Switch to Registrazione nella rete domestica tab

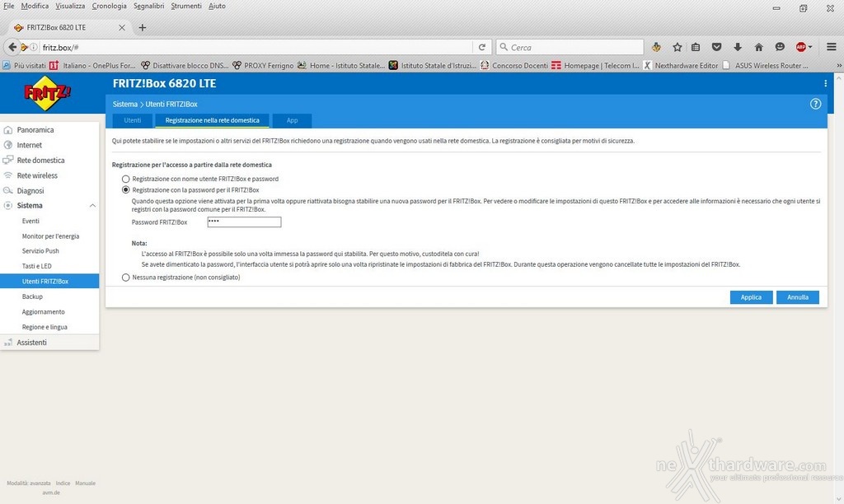coord(212,120)
